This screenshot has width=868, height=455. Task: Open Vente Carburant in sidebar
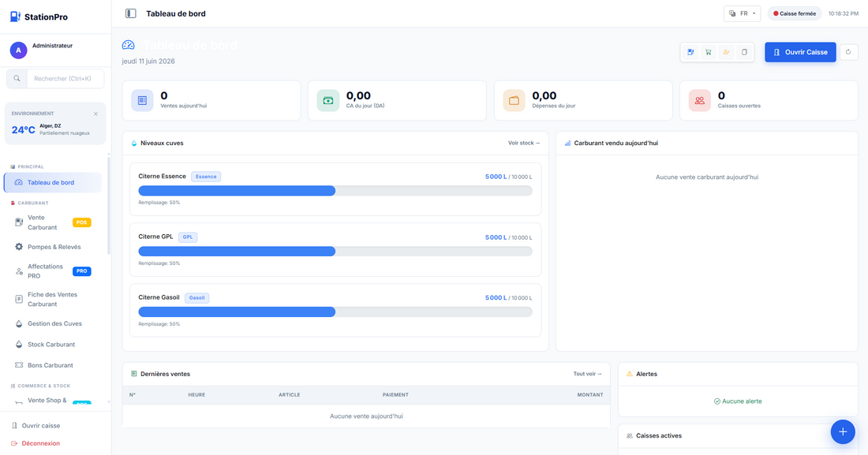click(53, 222)
